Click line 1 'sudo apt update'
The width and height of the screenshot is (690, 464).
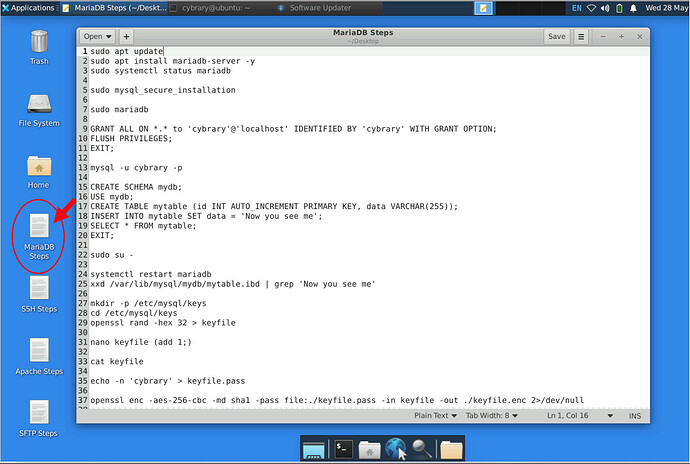tap(127, 52)
